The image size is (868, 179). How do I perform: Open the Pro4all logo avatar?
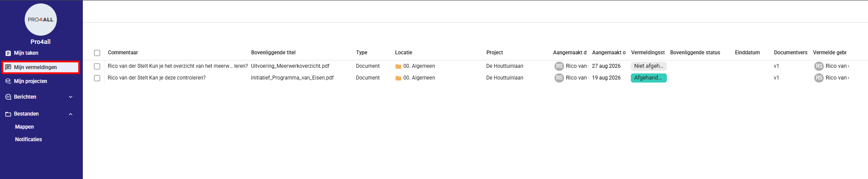click(41, 20)
